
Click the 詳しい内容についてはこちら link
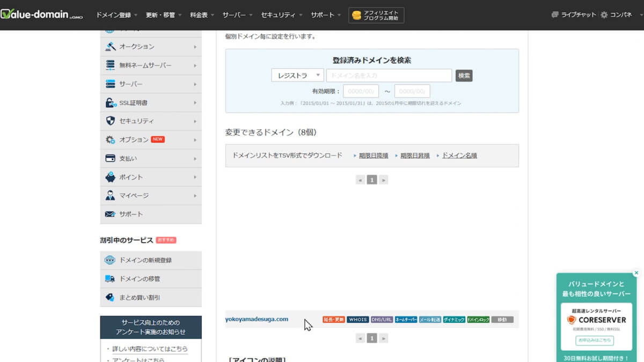pyautogui.click(x=150, y=349)
